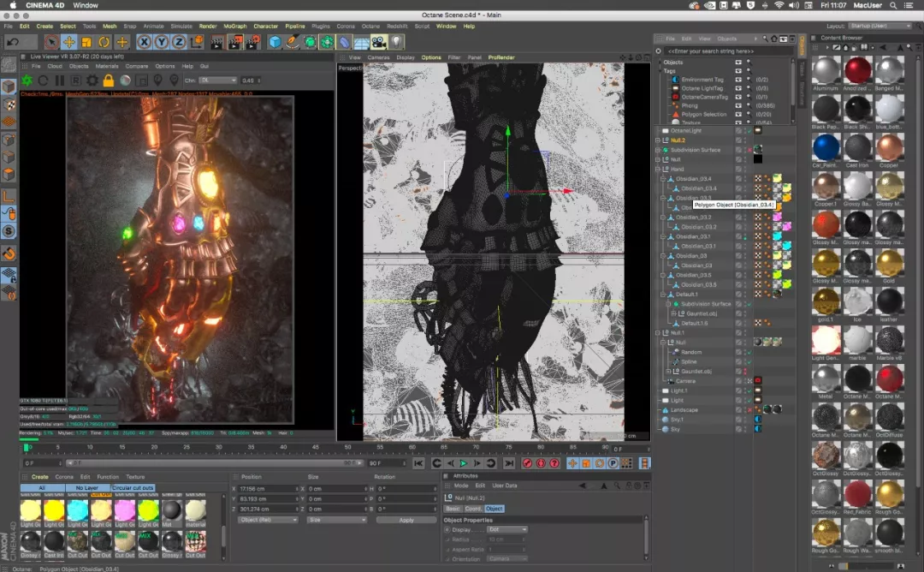Select the Move tool in top toolbar

tap(69, 42)
